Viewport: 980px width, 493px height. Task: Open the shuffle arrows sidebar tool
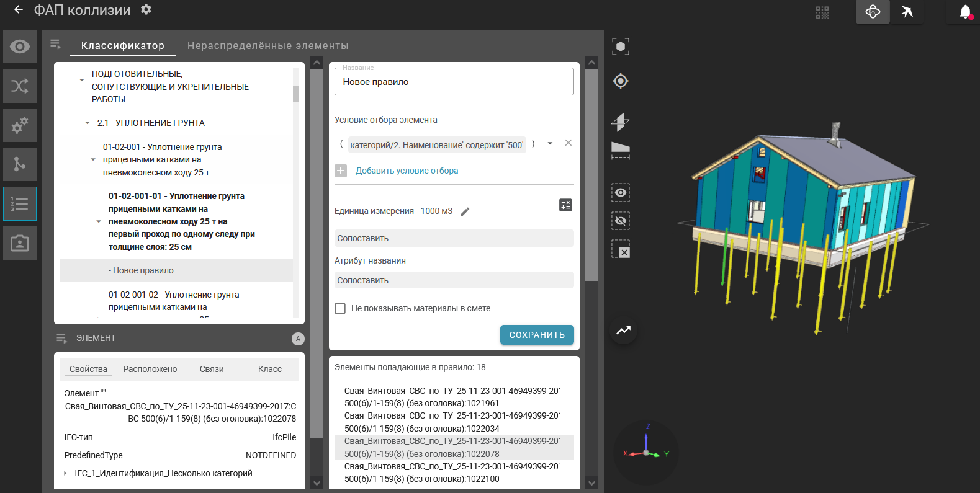pyautogui.click(x=20, y=86)
